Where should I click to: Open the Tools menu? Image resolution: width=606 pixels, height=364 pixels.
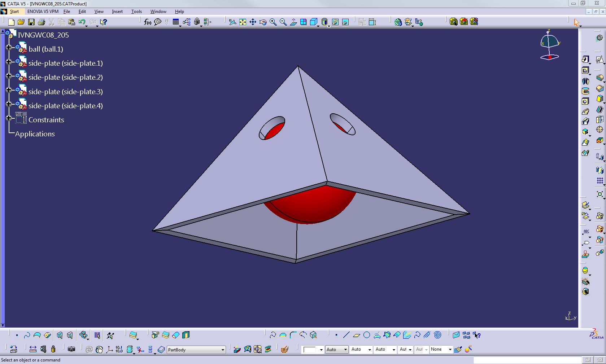tap(136, 12)
